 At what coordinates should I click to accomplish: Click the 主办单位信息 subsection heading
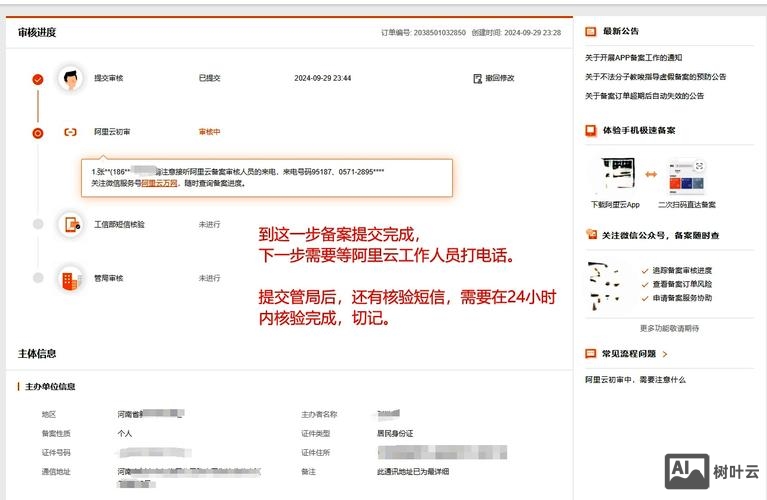coord(50,386)
